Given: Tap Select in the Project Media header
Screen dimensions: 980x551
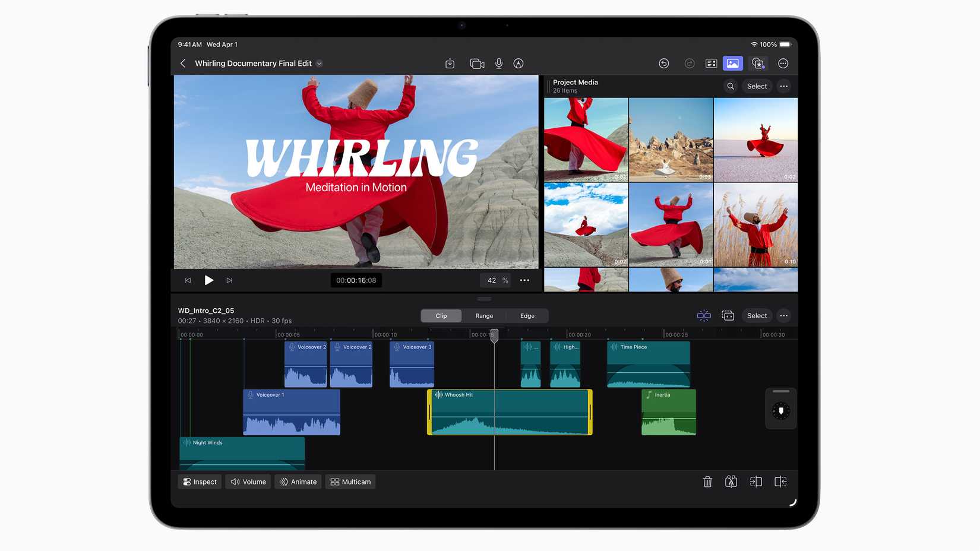Looking at the screenshot, I should pos(757,86).
